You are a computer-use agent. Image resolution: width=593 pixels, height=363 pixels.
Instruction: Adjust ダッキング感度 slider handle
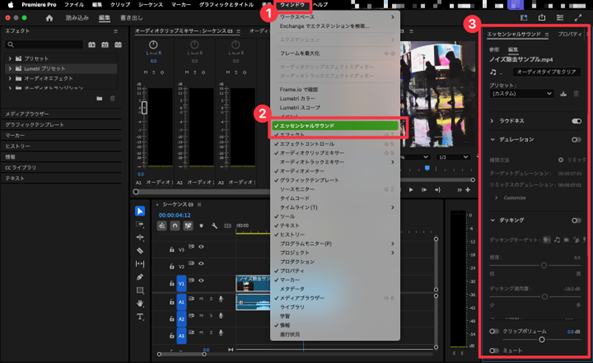coord(544,265)
